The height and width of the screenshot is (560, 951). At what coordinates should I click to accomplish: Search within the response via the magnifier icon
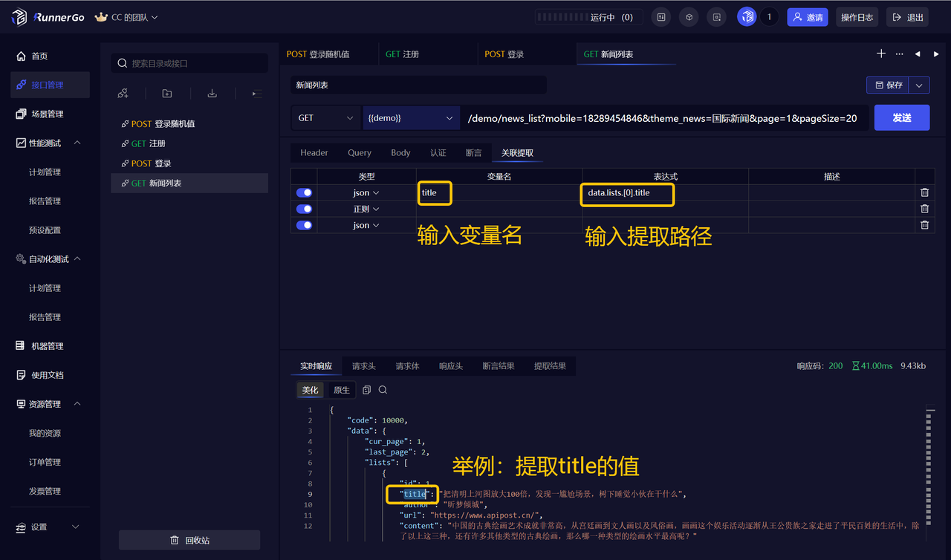pos(383,389)
